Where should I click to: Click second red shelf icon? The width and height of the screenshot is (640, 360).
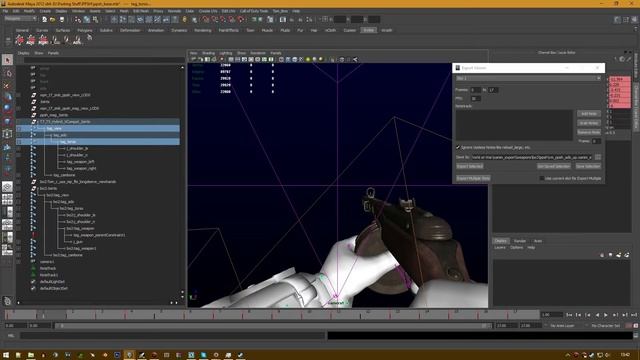click(31, 40)
